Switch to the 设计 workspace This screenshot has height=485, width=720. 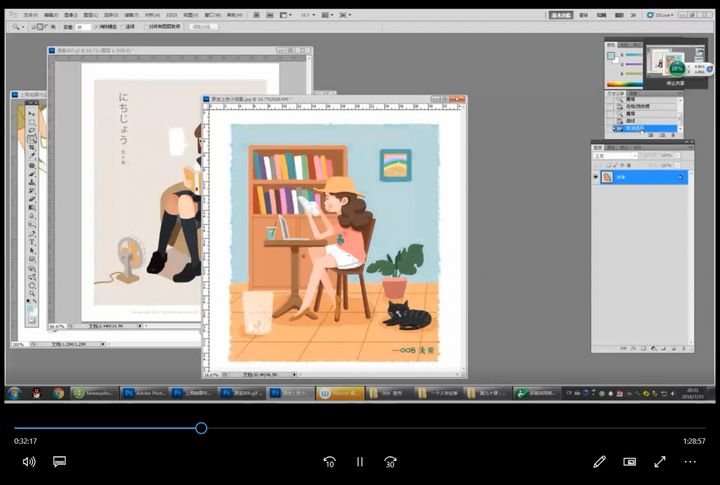(584, 15)
